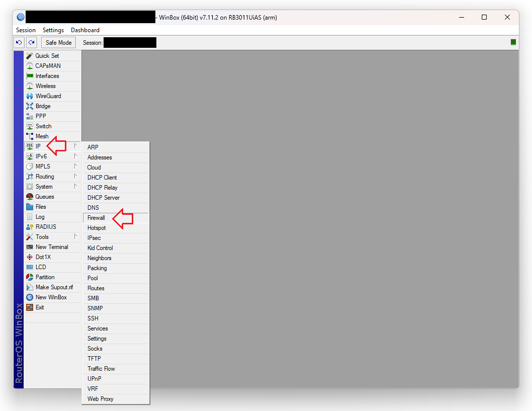Open the Dashboard menu

[x=85, y=30]
